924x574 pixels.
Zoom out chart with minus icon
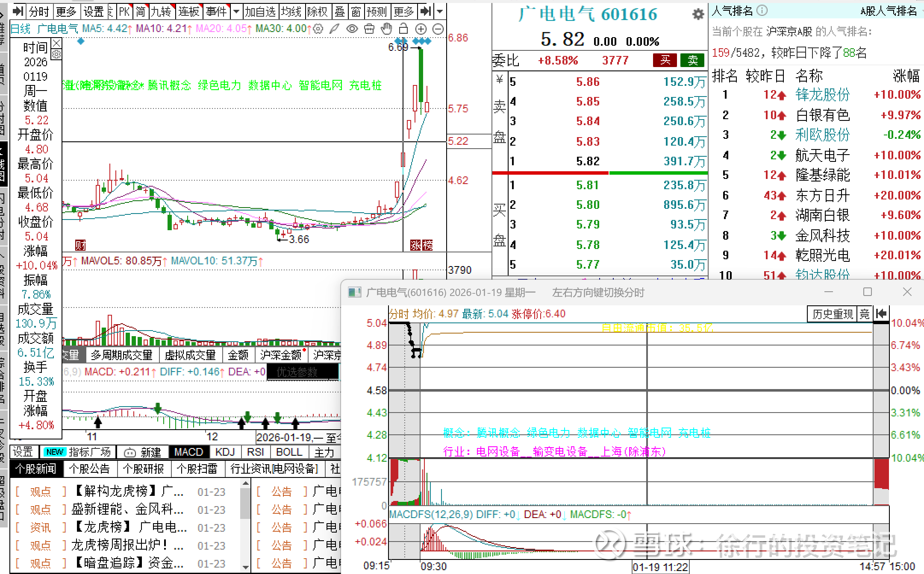(x=438, y=29)
